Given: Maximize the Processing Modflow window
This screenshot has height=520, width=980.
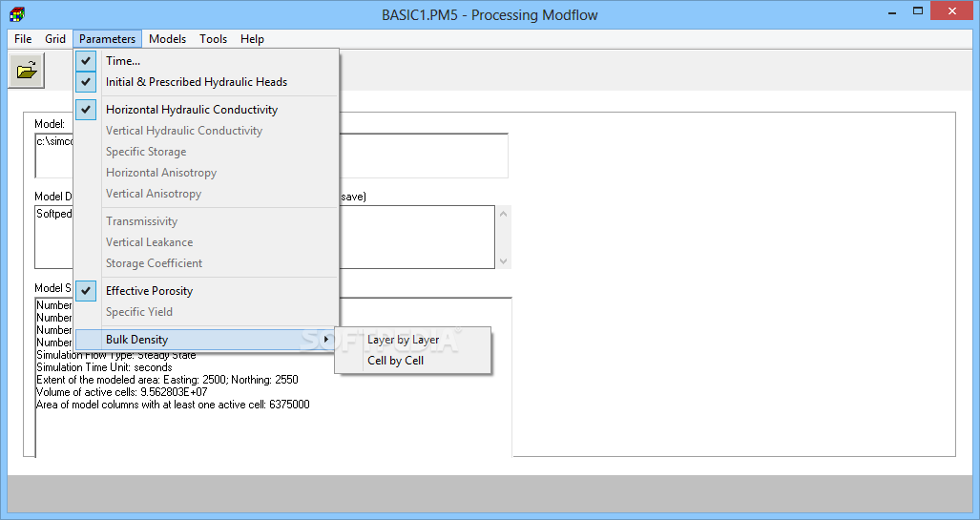Looking at the screenshot, I should click(918, 11).
